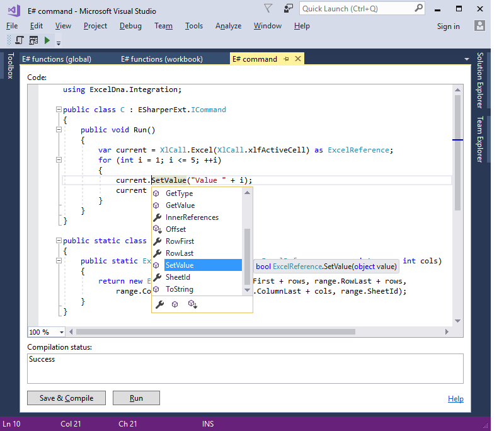Switch to E# functions (workbook) tab
504x431 pixels.
pos(162,59)
